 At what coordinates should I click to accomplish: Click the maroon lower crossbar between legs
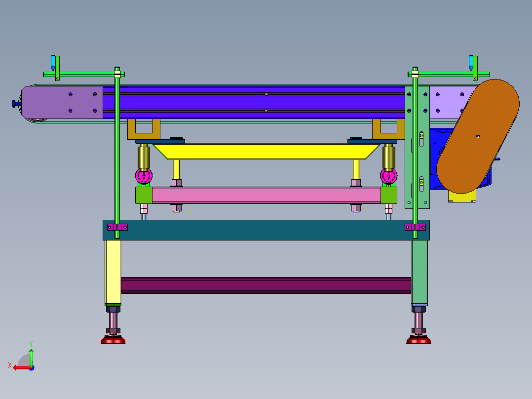pos(266,285)
